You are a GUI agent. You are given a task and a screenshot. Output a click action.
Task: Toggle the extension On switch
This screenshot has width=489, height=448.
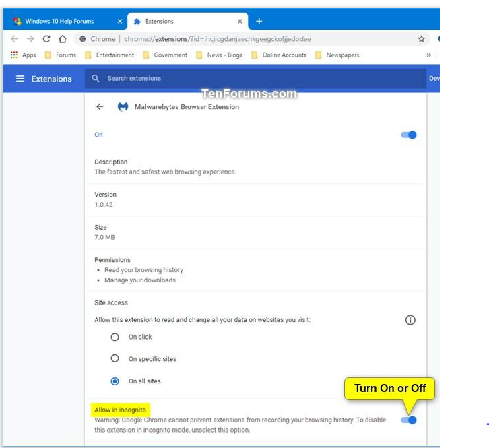click(x=409, y=135)
